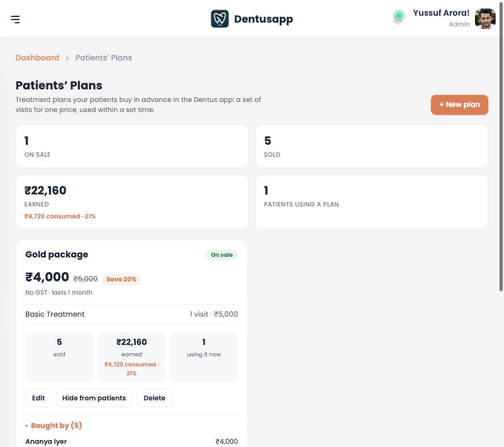Viewport: 504px width, 447px height.
Task: Click the Patients Using a Plan card
Action: [x=372, y=201]
